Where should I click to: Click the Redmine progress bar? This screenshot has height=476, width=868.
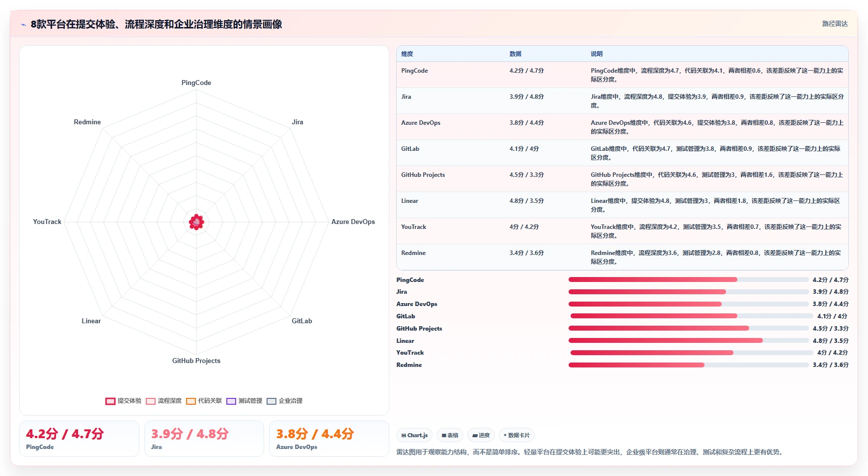coord(688,365)
